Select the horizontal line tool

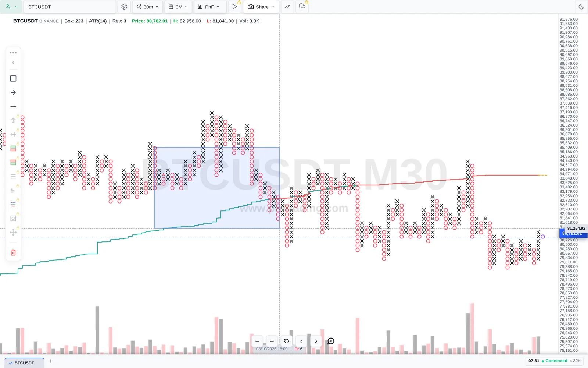coord(13,106)
